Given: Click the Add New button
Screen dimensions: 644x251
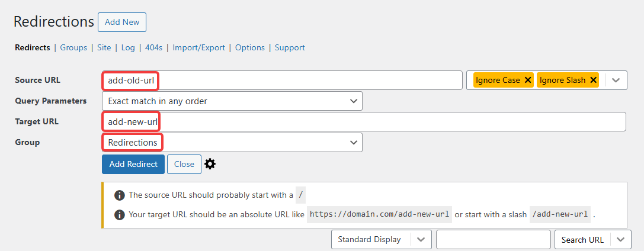Looking at the screenshot, I should point(122,22).
